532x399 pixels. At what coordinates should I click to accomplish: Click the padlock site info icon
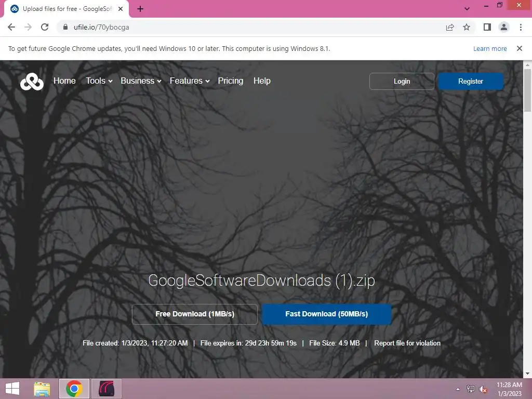point(65,27)
